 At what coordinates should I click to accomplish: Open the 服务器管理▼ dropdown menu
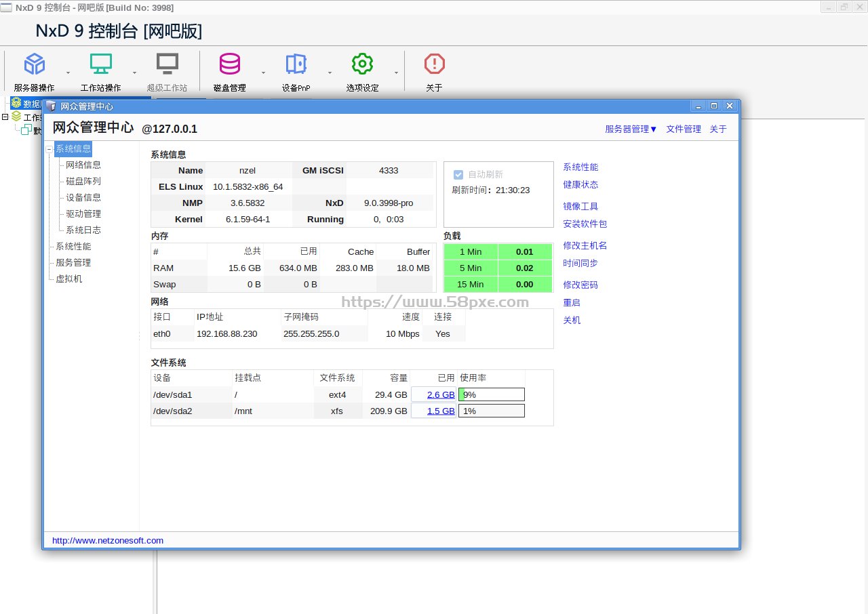pos(631,129)
